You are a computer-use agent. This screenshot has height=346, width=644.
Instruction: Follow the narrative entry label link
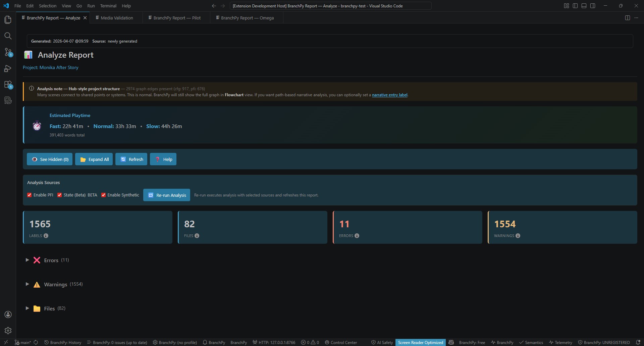pos(389,95)
